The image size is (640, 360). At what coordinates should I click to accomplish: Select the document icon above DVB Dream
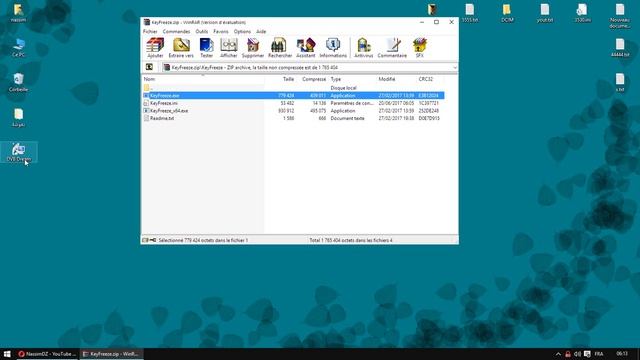[18, 118]
